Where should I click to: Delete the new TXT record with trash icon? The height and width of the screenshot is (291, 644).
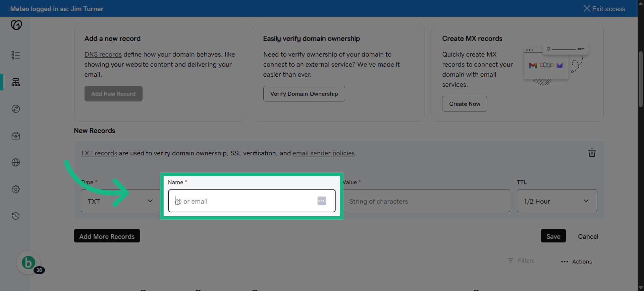592,153
